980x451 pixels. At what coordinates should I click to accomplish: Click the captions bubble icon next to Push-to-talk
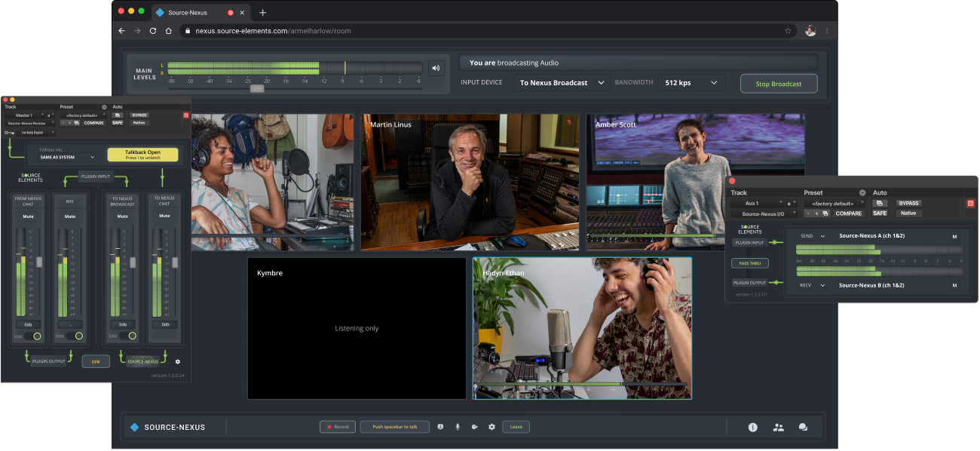click(439, 427)
